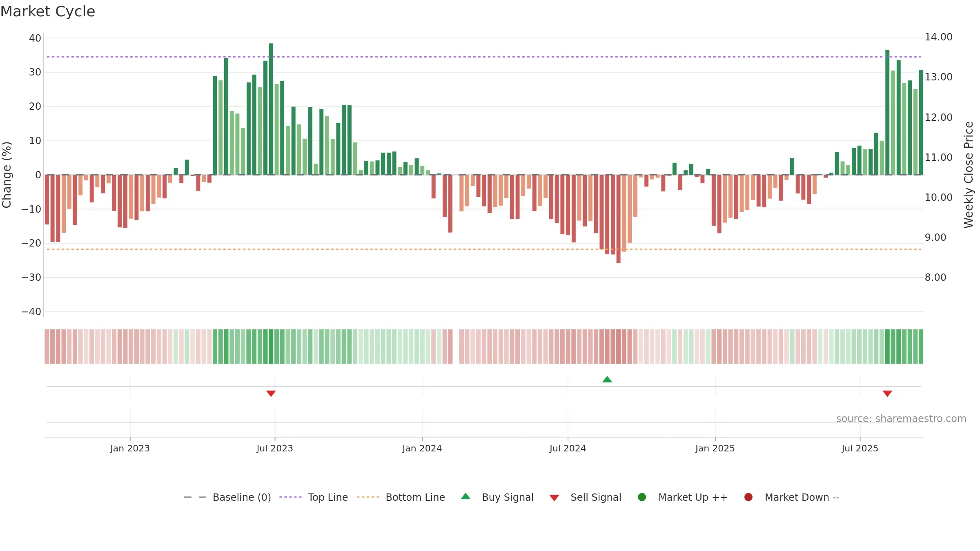980x551 pixels.
Task: Click the Jan 2025 axis label
Action: [x=715, y=449]
